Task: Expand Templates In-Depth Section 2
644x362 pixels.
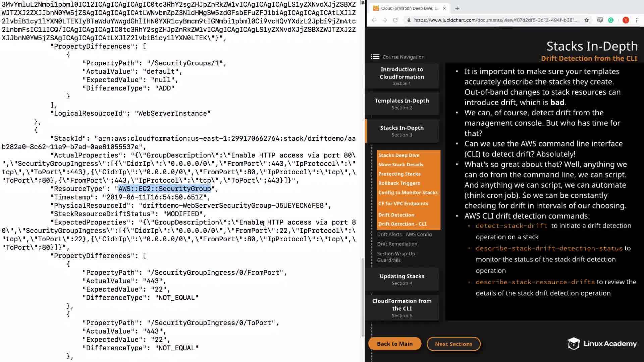Action: tap(402, 104)
